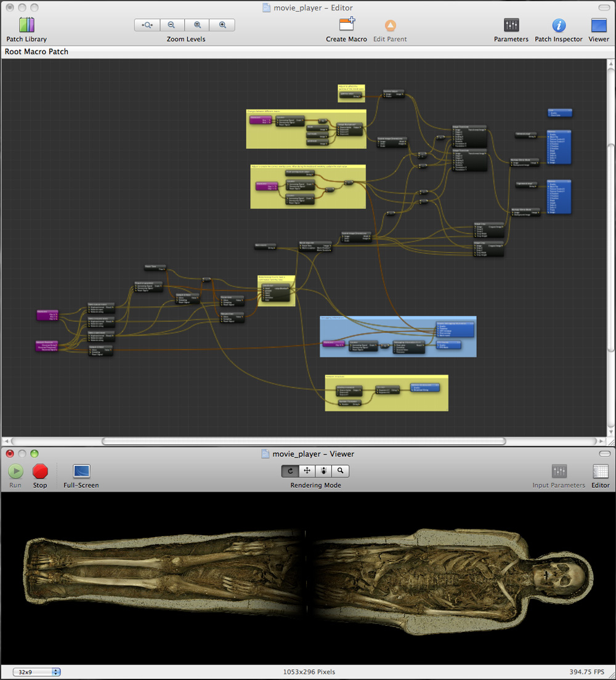Select the Patch Time patch
The image size is (616, 680).
click(x=155, y=267)
